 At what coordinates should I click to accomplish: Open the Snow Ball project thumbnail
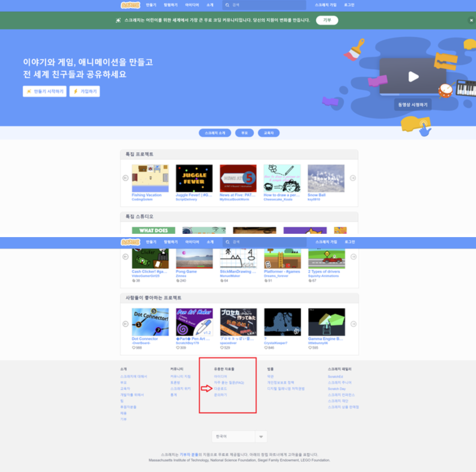326,178
